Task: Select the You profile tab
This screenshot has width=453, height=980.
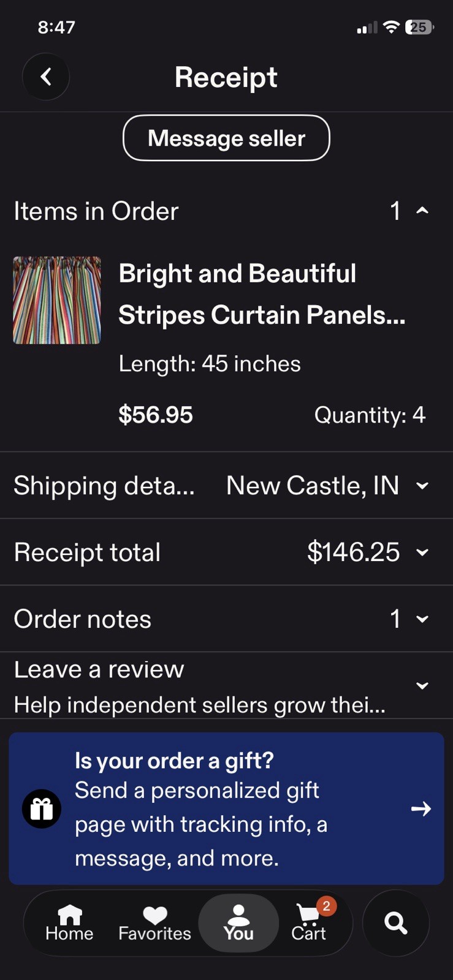Action: point(238,923)
